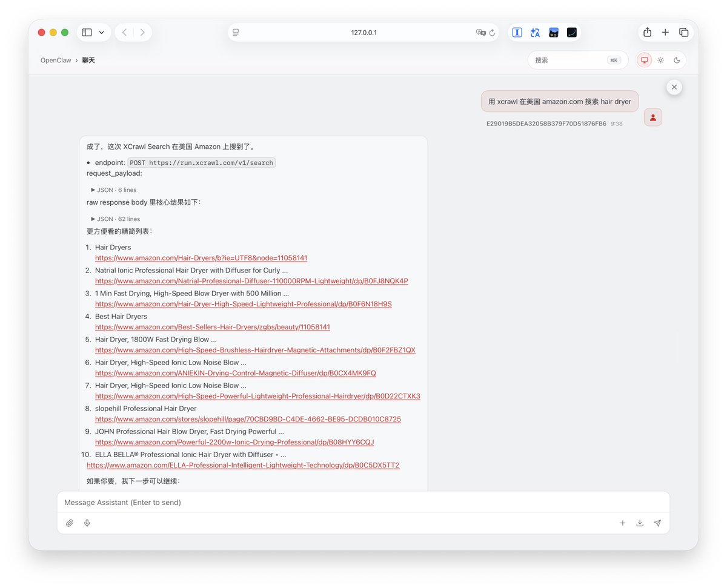Open the ELLA-Professional-Intelligent link
This screenshot has width=727, height=588.
coord(243,465)
